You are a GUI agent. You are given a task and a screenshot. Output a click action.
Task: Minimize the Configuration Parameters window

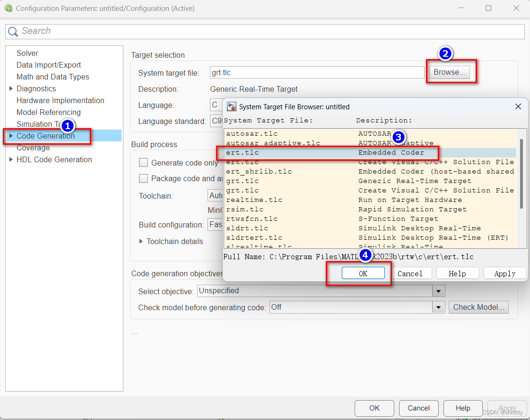click(460, 8)
